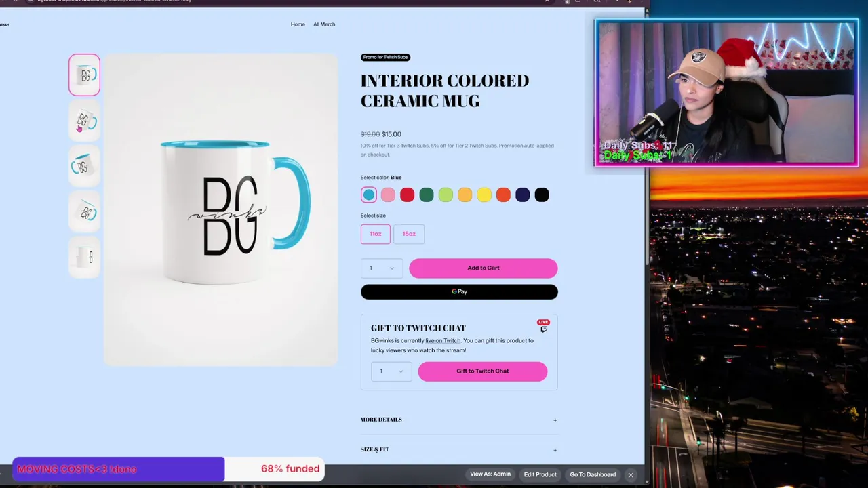The width and height of the screenshot is (868, 488).
Task: Select the orange-red color swatch
Action: 503,195
